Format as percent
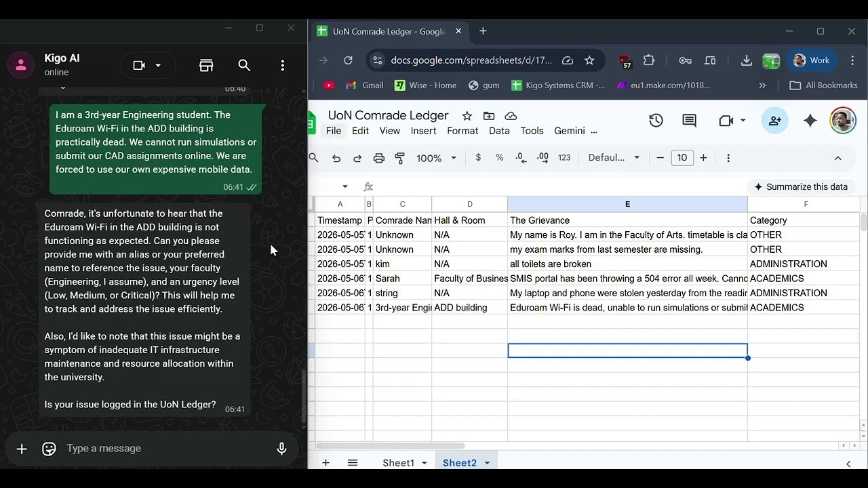This screenshot has height=488, width=868. [500, 157]
